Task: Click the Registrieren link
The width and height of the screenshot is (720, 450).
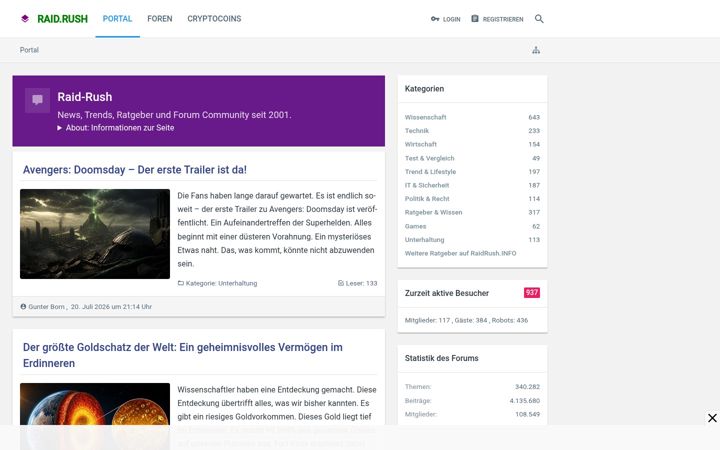Action: pyautogui.click(x=503, y=19)
